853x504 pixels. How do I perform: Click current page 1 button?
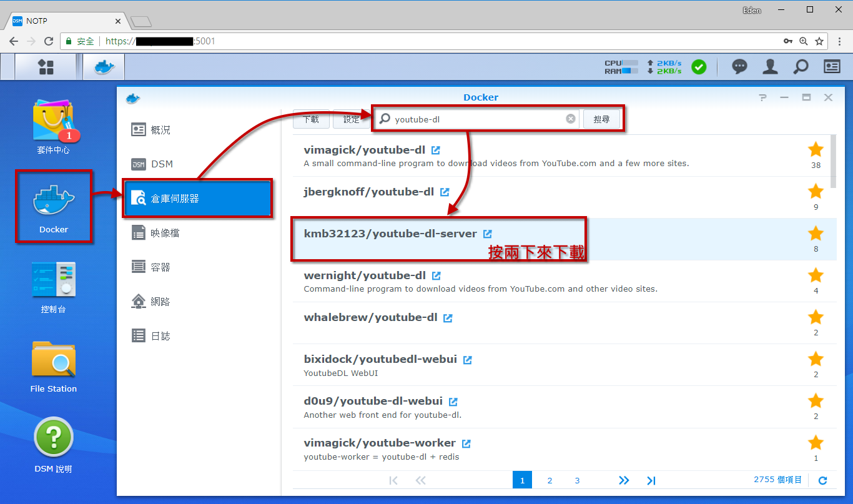click(522, 480)
